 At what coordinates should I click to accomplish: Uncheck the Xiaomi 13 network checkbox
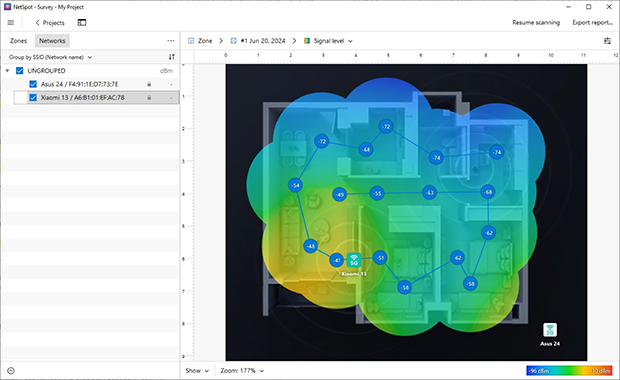tap(33, 97)
